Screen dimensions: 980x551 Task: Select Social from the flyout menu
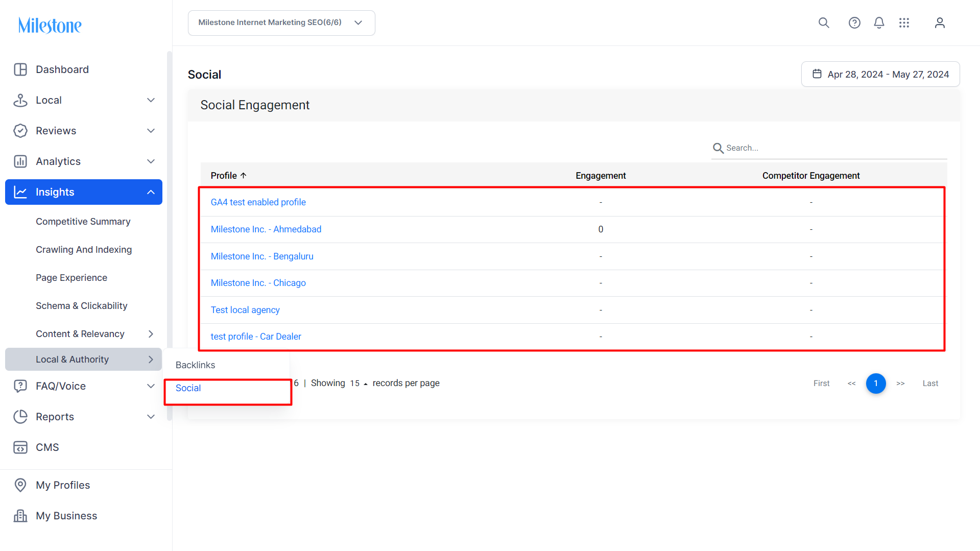click(188, 388)
